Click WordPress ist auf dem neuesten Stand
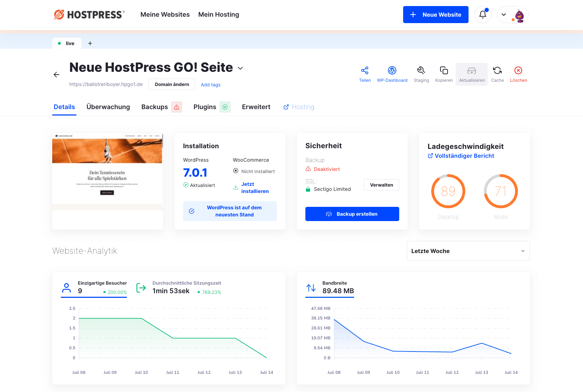 (230, 211)
